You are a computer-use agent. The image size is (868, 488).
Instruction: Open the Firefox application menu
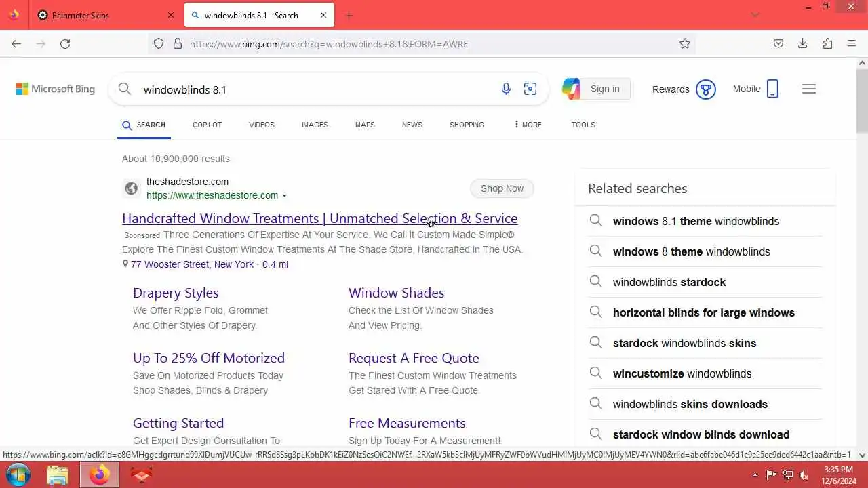point(852,43)
